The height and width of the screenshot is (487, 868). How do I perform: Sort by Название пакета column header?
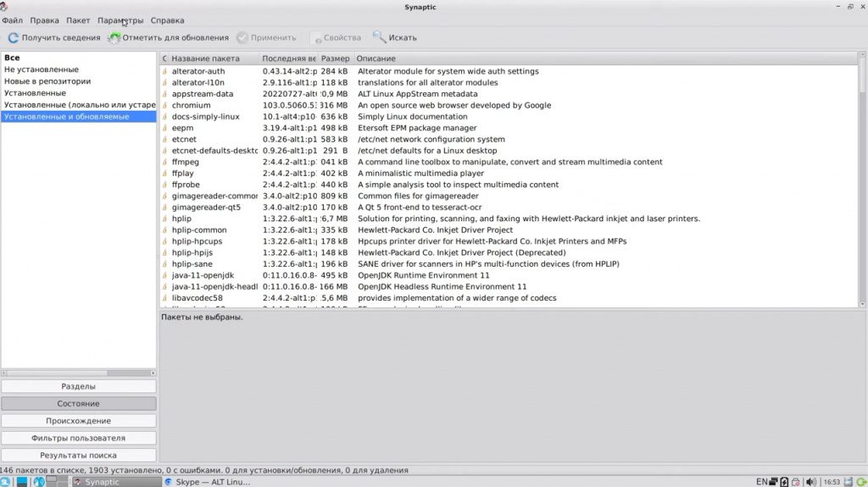[x=213, y=58]
